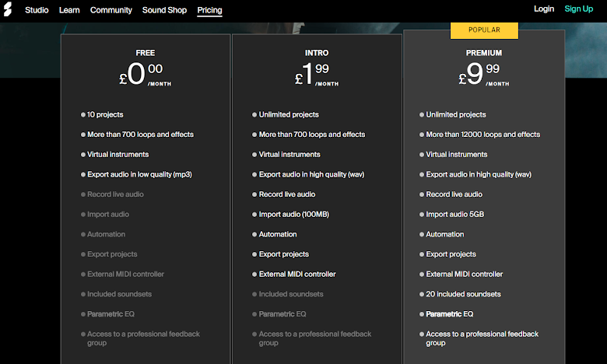Visit the Sound Shop
This screenshot has height=364, width=607.
point(165,10)
